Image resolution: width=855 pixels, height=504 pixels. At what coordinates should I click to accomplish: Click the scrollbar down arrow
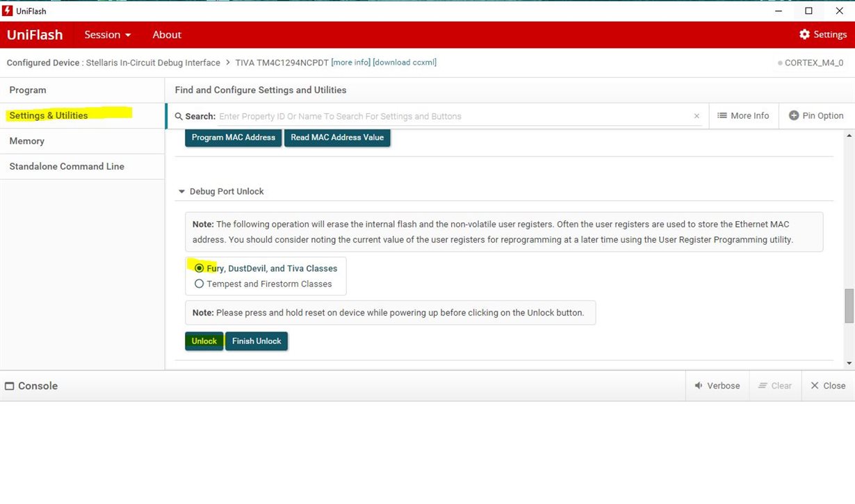coord(849,363)
